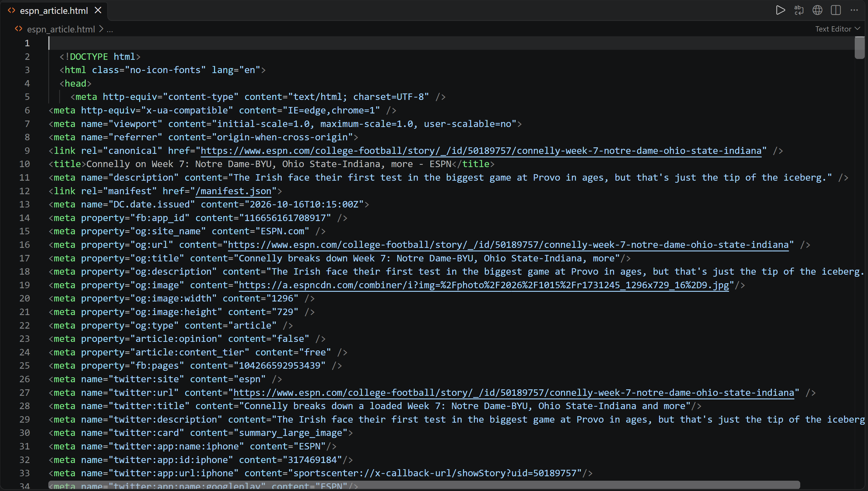Expand the breadcrumb ellipsis segment
This screenshot has height=491, width=868.
click(x=110, y=29)
